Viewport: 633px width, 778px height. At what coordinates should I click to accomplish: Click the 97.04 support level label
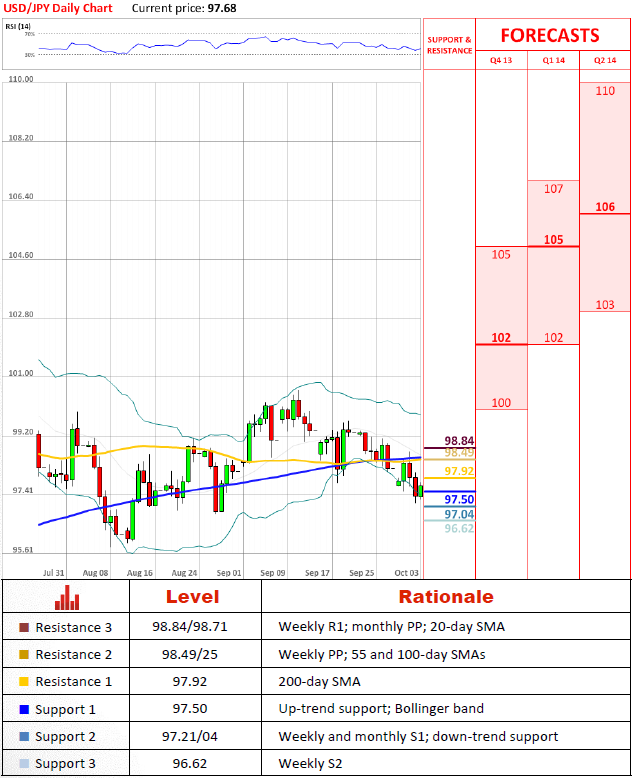459,514
